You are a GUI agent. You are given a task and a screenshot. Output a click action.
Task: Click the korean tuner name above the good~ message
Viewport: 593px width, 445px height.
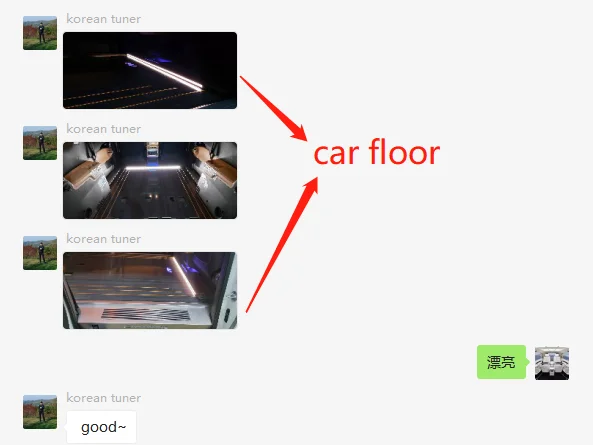pos(103,398)
